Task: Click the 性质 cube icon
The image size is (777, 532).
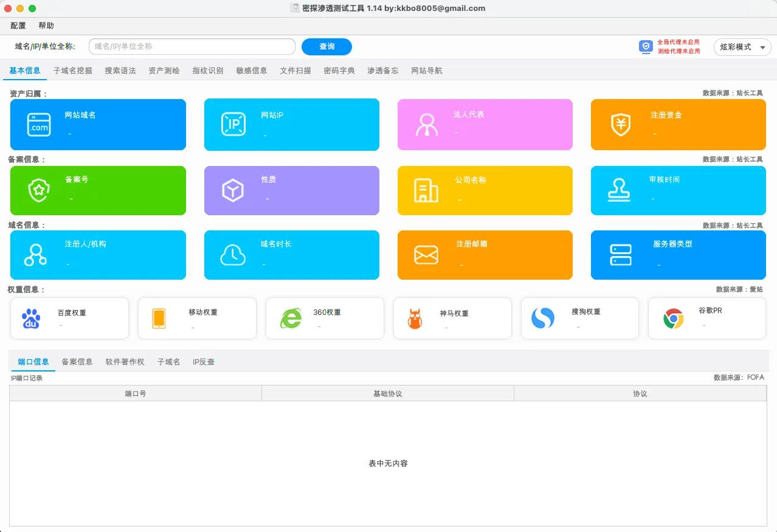Action: point(233,190)
